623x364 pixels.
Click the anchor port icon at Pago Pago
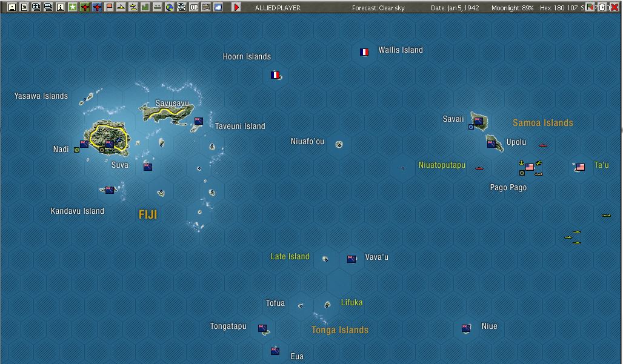click(x=521, y=162)
